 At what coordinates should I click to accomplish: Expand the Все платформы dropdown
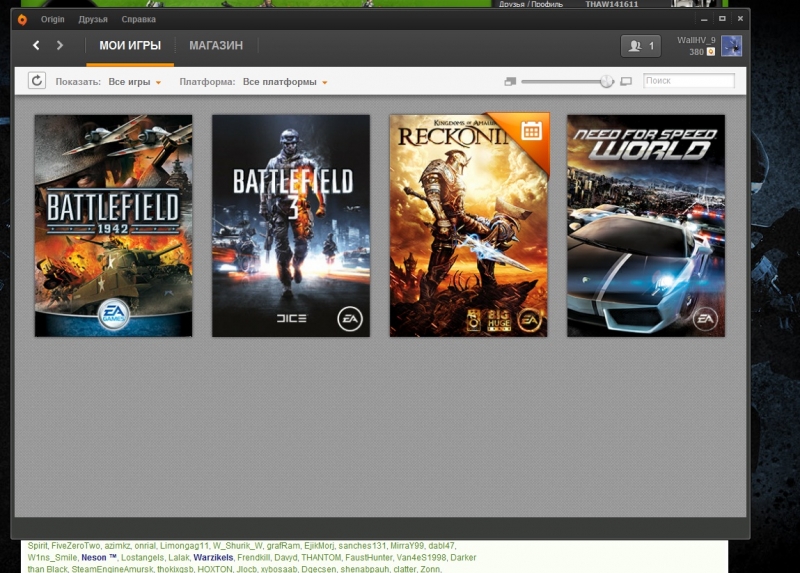click(x=285, y=82)
